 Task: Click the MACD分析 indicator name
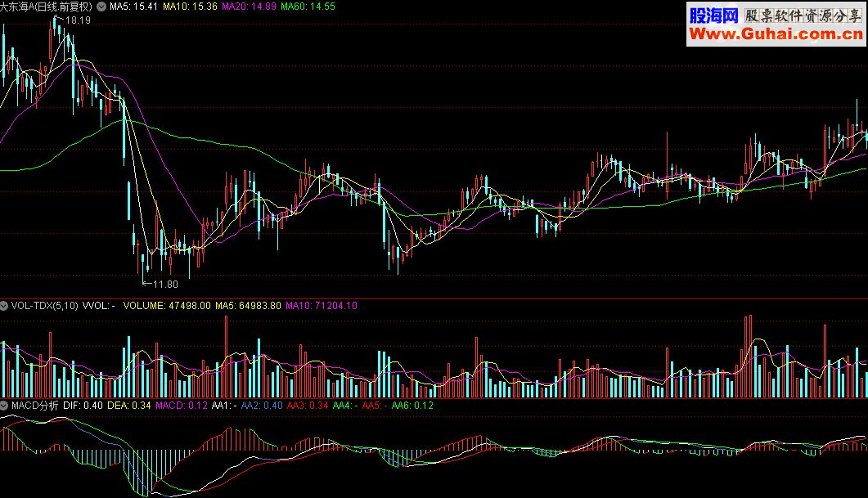34,406
